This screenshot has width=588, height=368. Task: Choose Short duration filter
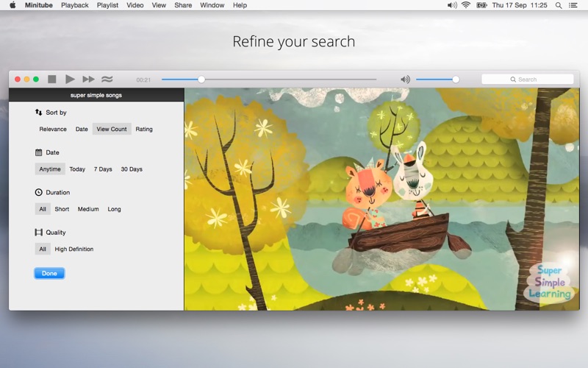[62, 209]
